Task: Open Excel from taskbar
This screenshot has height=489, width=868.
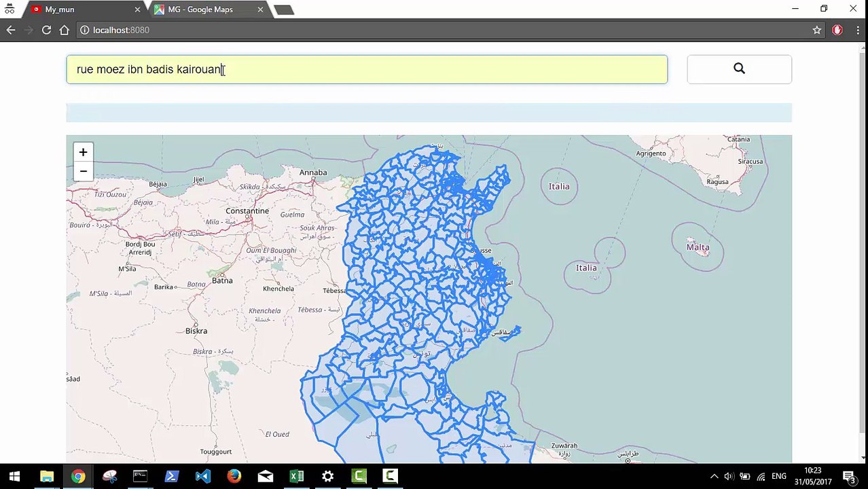Action: coord(297,476)
